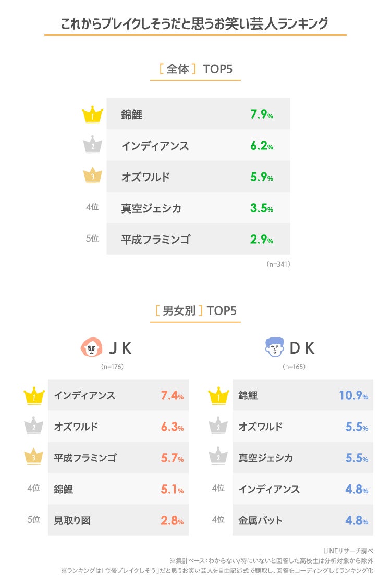The image size is (391, 588).
Task: Select the JK girl face icon
Action: pos(91,347)
